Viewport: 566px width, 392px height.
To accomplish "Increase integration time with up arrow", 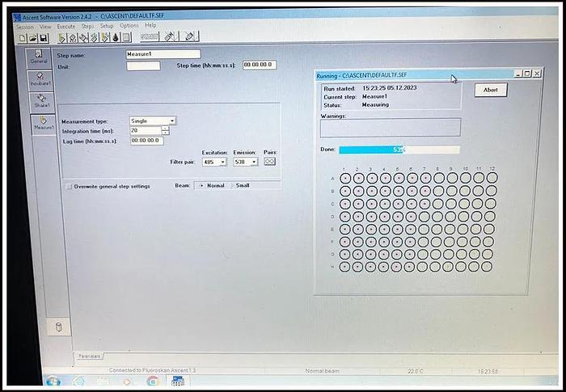I will click(x=165, y=129).
